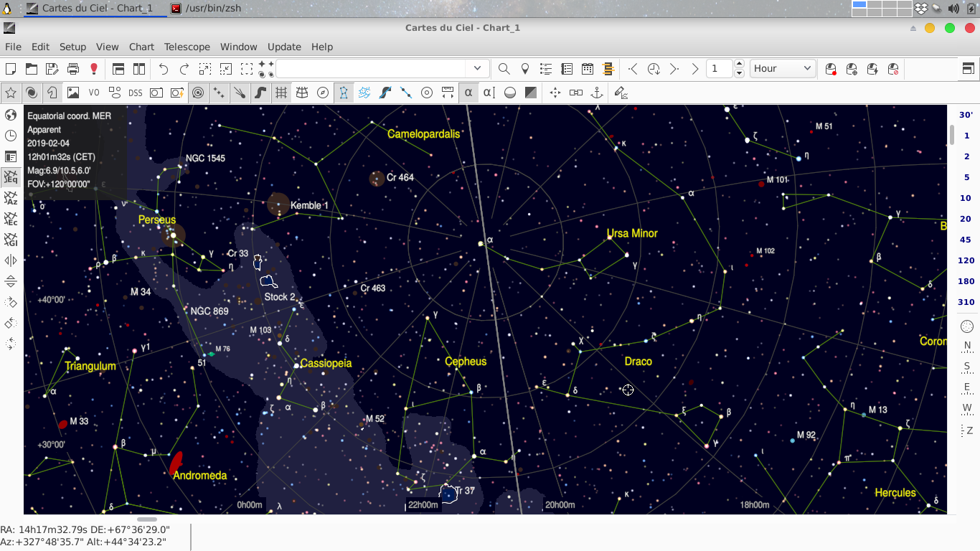980x551 pixels.
Task: Create a new chart with the blank-page icon
Action: point(11,69)
